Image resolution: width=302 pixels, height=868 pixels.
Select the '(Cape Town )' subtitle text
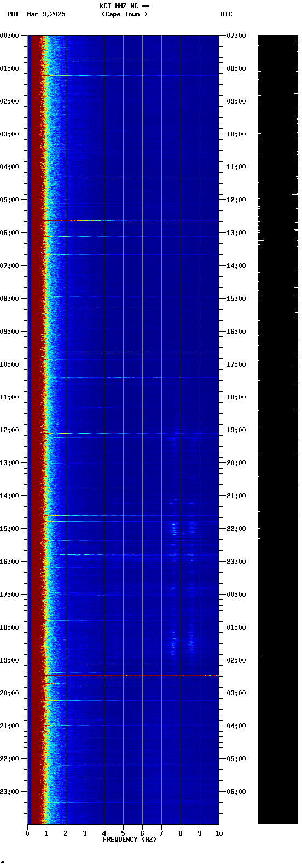[124, 14]
